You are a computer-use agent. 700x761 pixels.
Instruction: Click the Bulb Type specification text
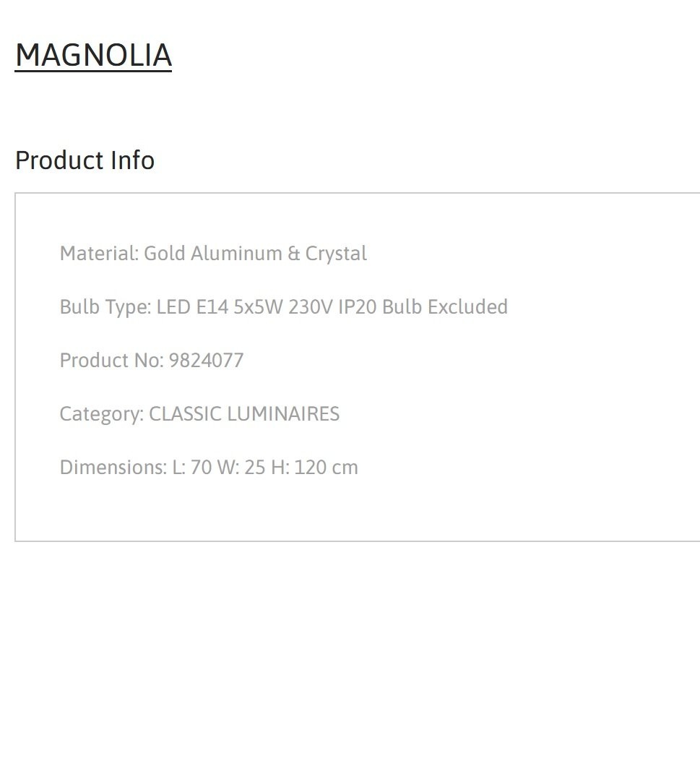284,307
